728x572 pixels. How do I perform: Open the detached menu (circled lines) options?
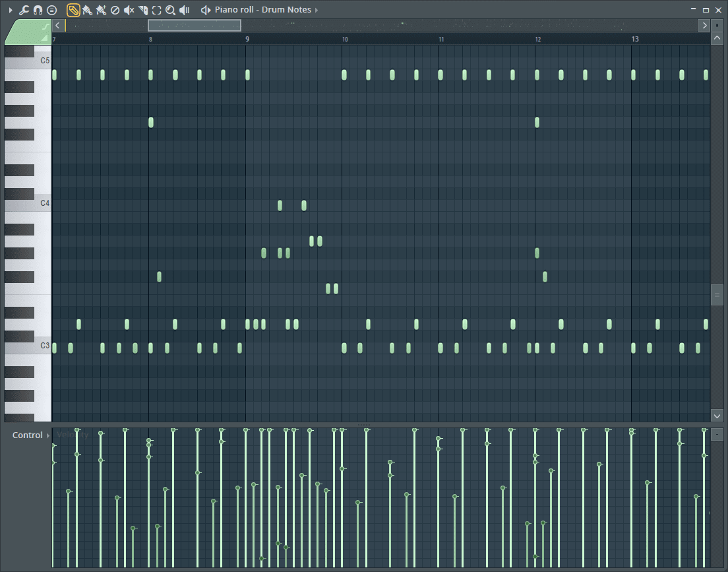click(51, 10)
